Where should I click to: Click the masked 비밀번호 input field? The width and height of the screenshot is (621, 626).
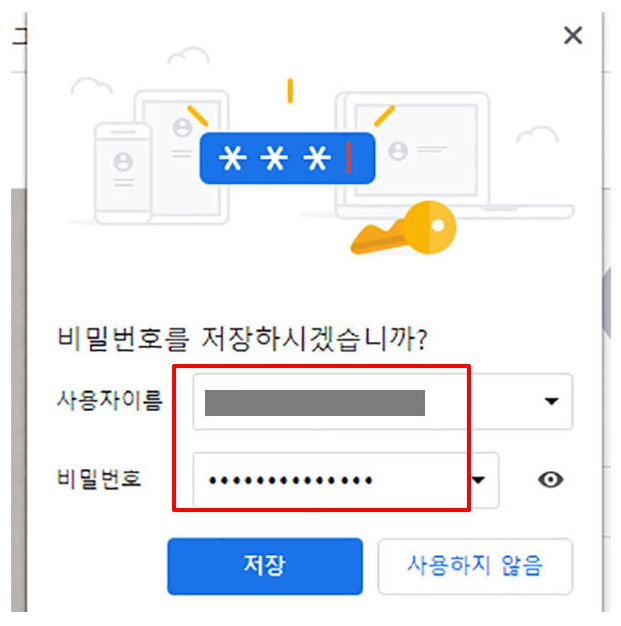click(345, 480)
